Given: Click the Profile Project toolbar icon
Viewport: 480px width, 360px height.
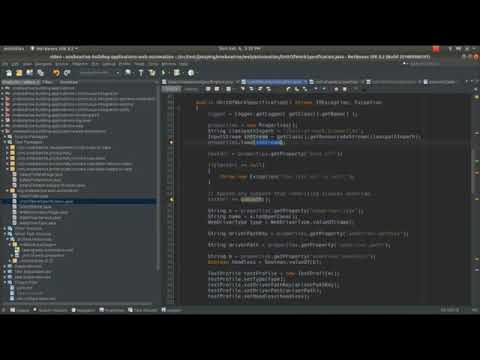Looking at the screenshot, I should pyautogui.click(x=191, y=73).
